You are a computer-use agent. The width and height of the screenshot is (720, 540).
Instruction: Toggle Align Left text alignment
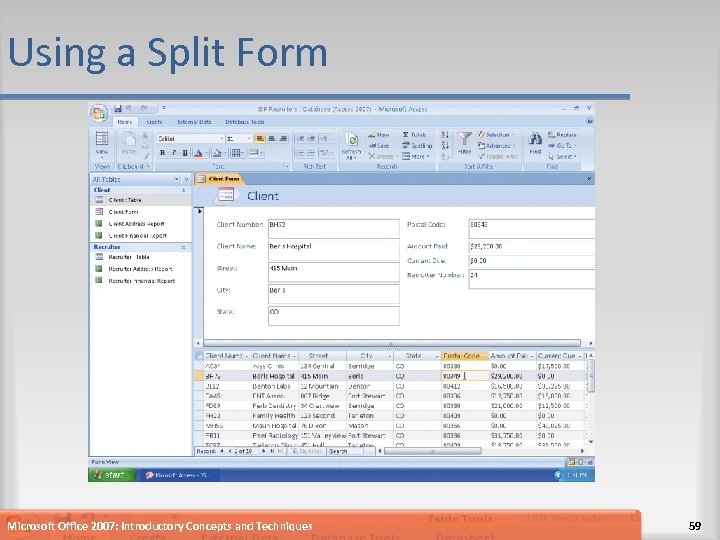(259, 138)
